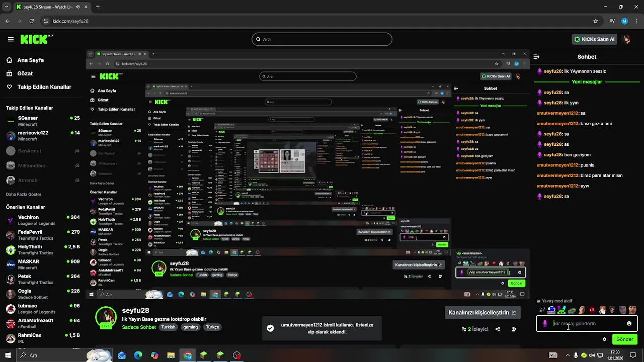Open recommended channel tutmacc

click(x=43, y=309)
